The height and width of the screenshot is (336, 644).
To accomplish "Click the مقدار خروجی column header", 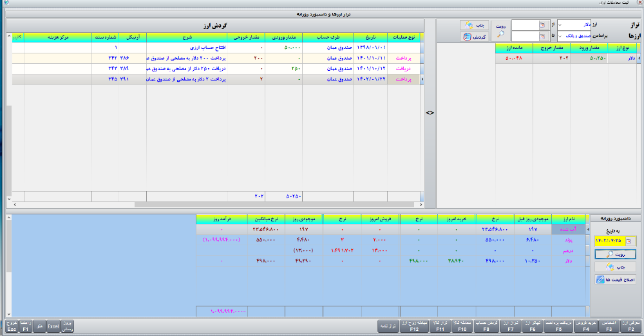I will click(x=246, y=37).
